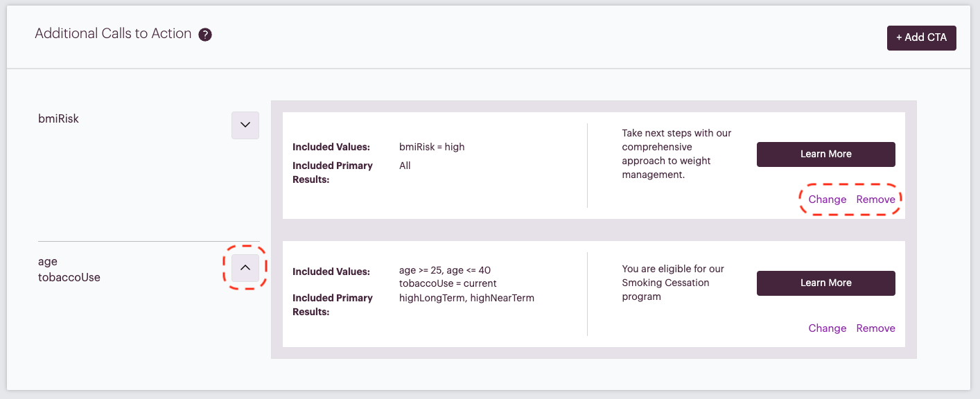Select the bmiRisk row label

pyautogui.click(x=58, y=118)
